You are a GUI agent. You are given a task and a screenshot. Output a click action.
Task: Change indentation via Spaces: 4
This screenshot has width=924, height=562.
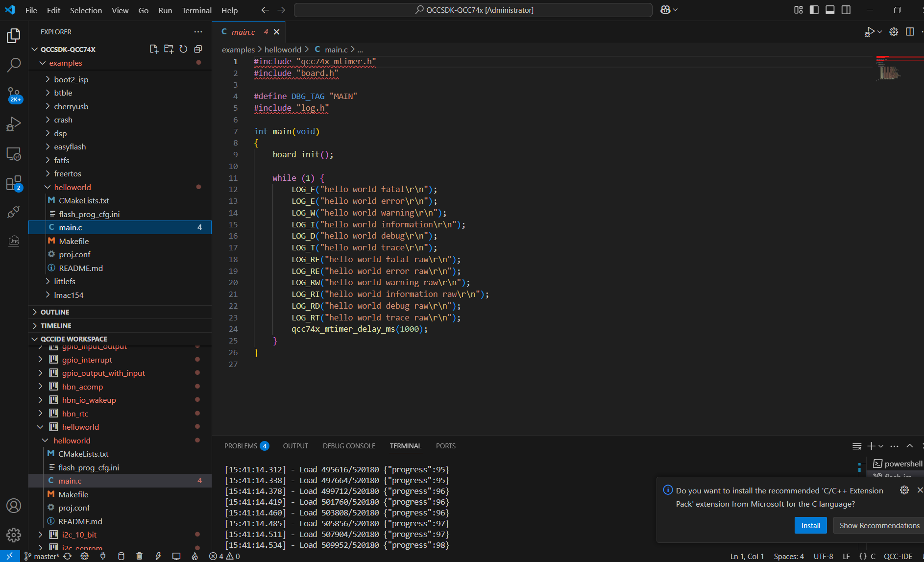789,556
